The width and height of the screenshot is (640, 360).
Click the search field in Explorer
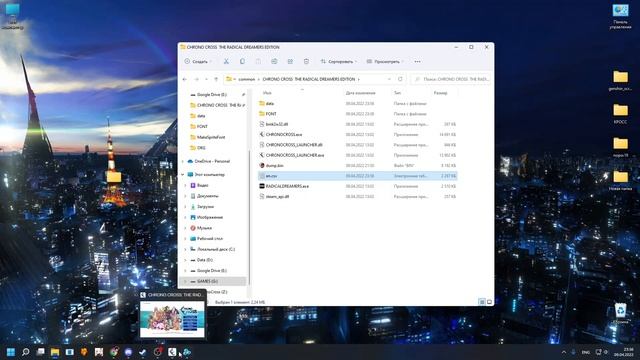451,79
